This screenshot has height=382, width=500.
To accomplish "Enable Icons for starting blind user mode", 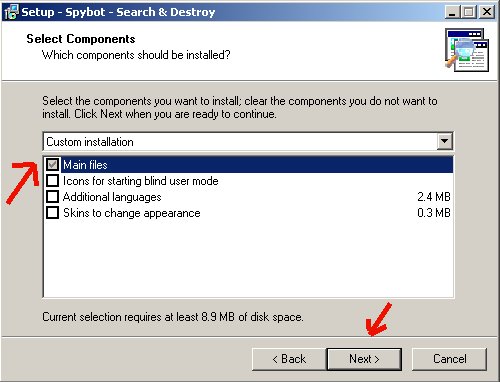I will (x=52, y=180).
